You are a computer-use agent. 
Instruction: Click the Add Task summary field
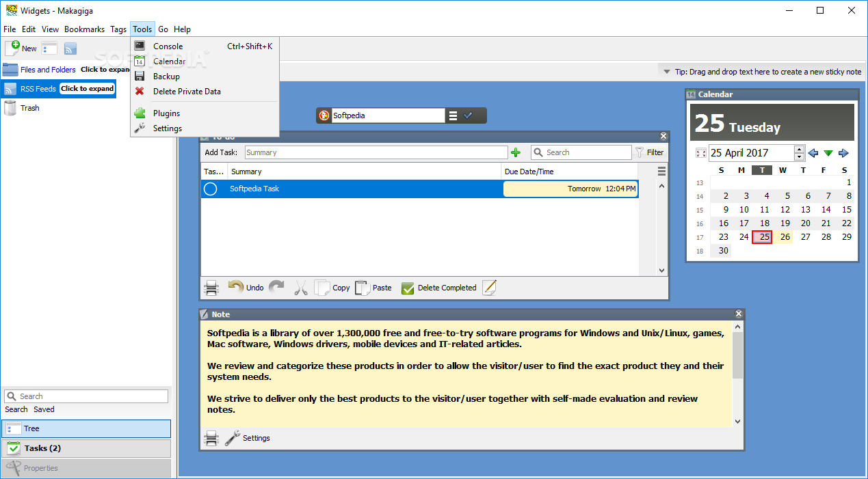point(376,152)
